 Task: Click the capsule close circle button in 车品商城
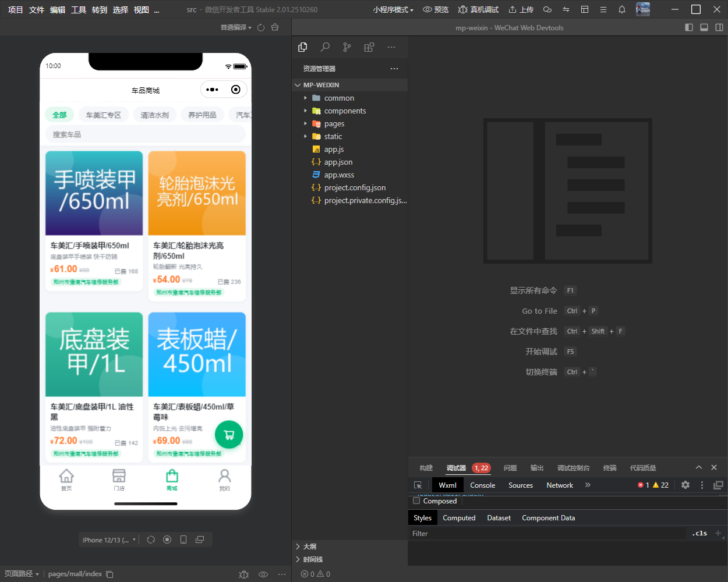click(236, 90)
